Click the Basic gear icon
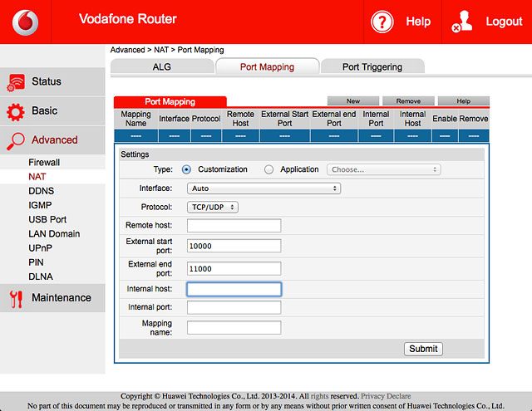Screen dimensions: 532x411 click(16, 112)
